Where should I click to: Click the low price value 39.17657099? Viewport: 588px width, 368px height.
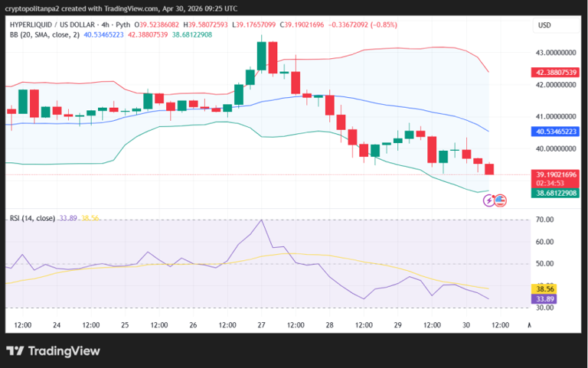pyautogui.click(x=256, y=24)
